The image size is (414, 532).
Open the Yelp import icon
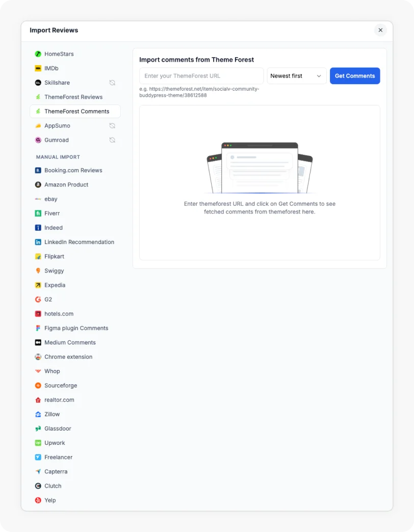click(x=37, y=500)
